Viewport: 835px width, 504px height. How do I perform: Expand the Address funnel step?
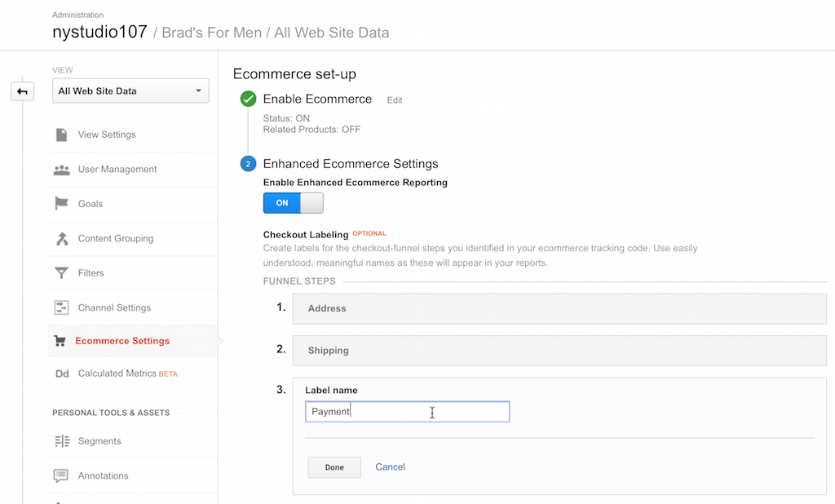(x=559, y=309)
